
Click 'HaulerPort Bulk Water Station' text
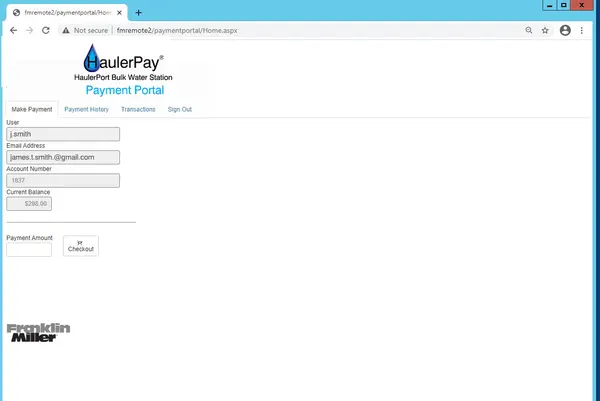pos(123,77)
